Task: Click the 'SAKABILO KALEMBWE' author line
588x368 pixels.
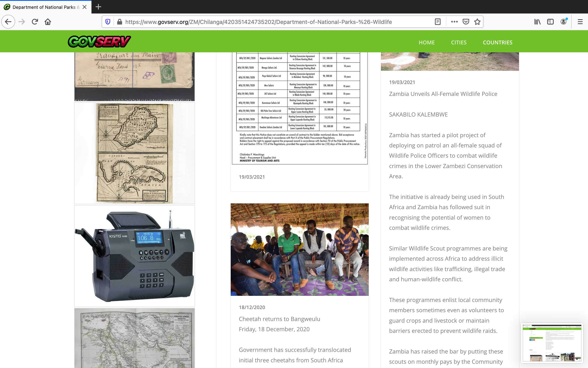Action: (x=418, y=114)
